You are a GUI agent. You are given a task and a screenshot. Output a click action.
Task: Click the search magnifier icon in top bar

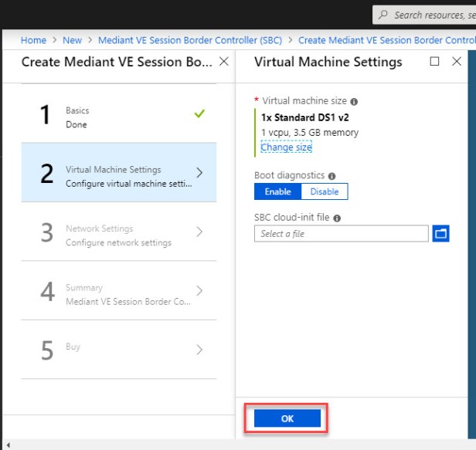coord(383,15)
